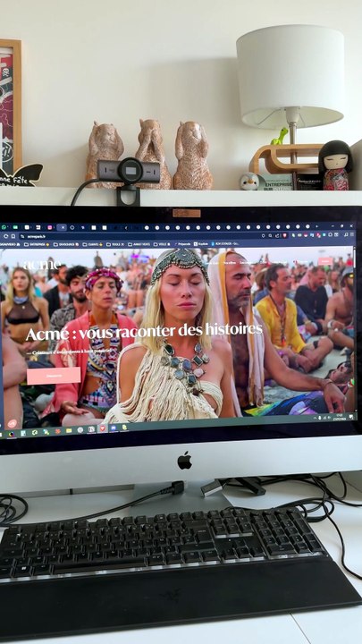Open the Brave Shields lion icon

click(285, 235)
